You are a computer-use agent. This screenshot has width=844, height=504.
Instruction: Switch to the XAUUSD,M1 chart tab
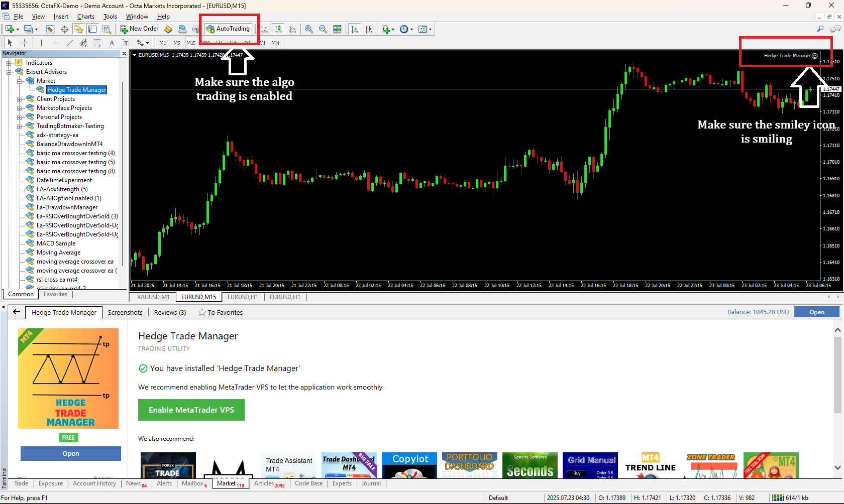coord(153,297)
